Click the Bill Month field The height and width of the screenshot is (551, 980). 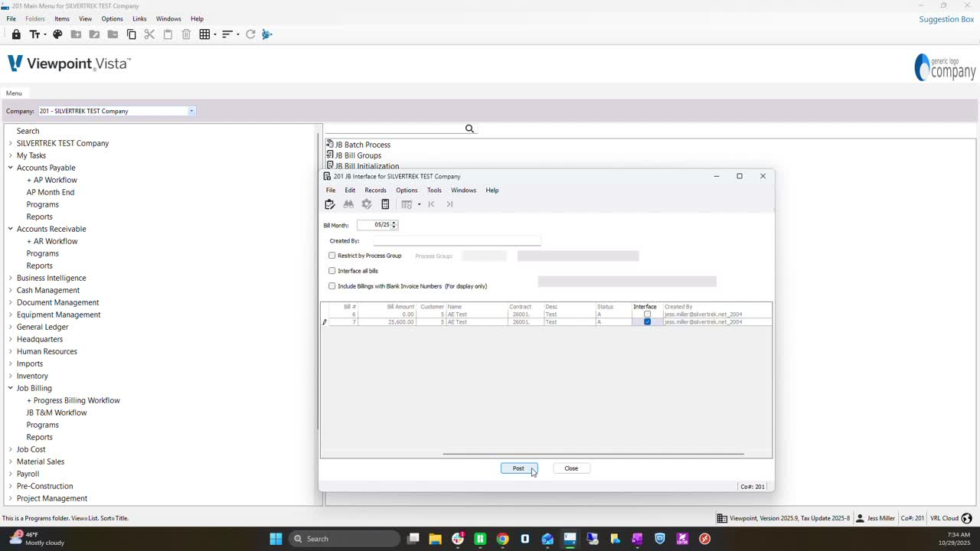tap(374, 225)
